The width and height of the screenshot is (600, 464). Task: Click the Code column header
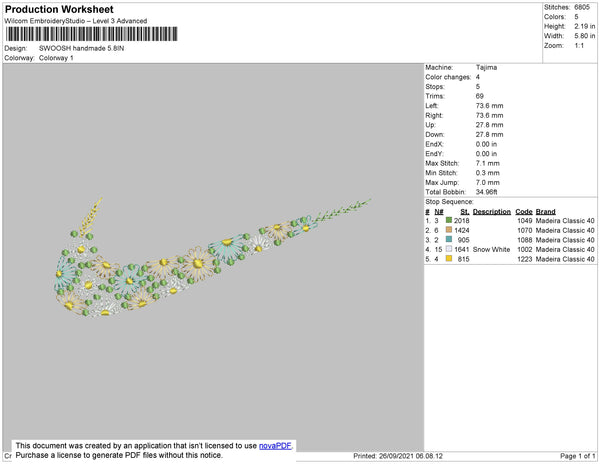click(x=524, y=212)
